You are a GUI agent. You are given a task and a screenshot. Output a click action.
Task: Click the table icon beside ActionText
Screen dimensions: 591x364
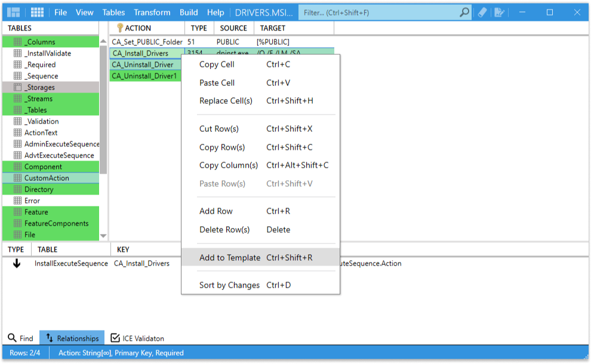click(x=17, y=132)
